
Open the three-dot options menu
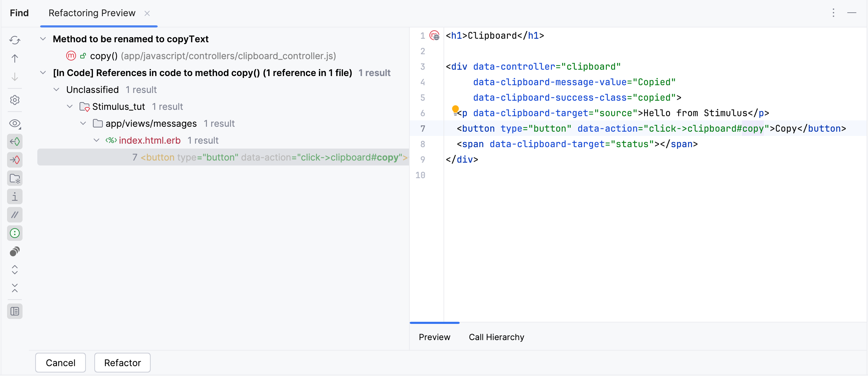(834, 13)
